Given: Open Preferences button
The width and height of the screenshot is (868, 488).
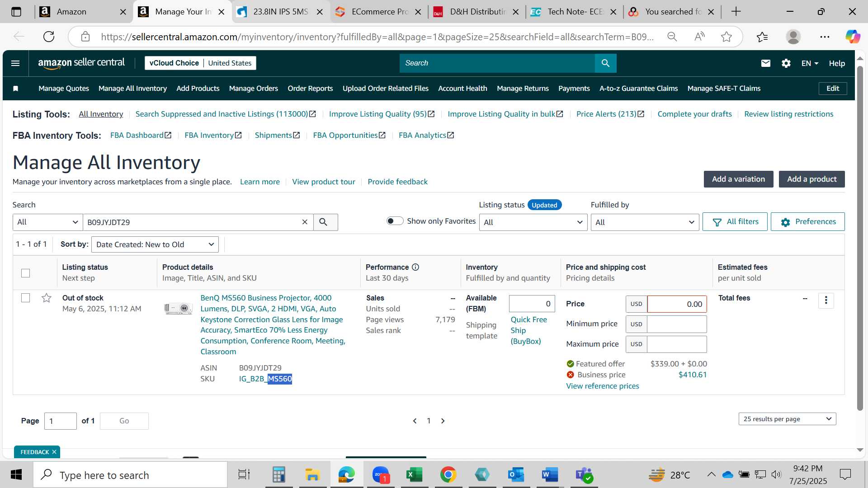Looking at the screenshot, I should (x=807, y=222).
